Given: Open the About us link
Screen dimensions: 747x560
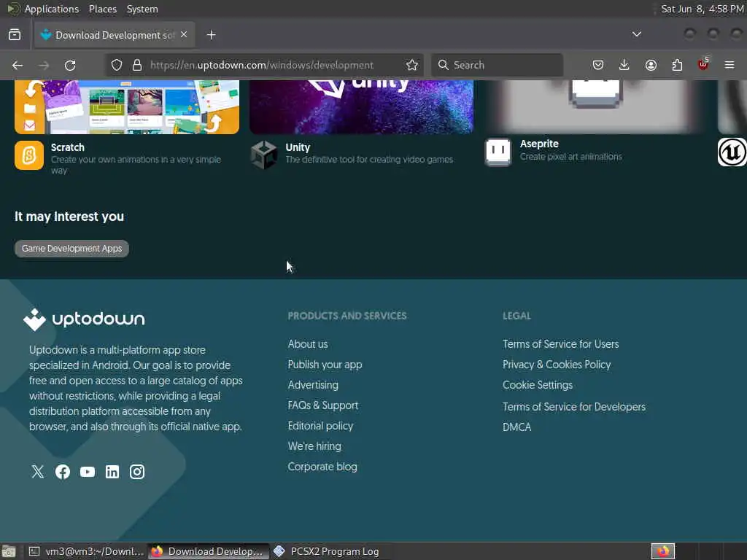Looking at the screenshot, I should point(308,344).
